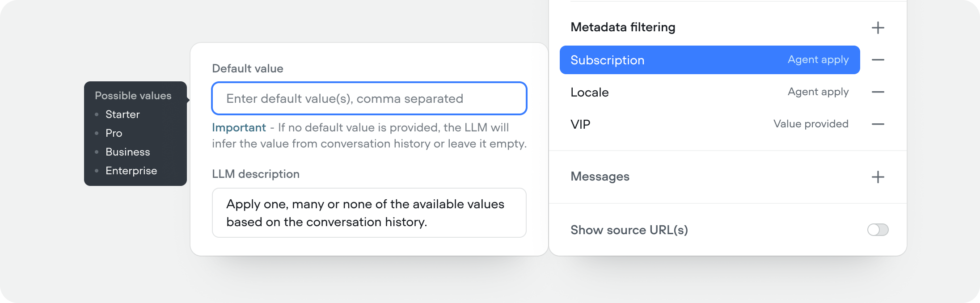Click the minus icon next to VIP
Screen dimensions: 980x303
(x=878, y=124)
